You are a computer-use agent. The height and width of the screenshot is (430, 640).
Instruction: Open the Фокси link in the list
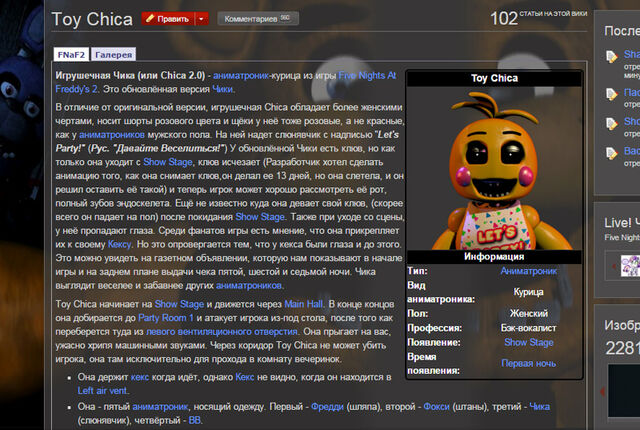(436, 407)
